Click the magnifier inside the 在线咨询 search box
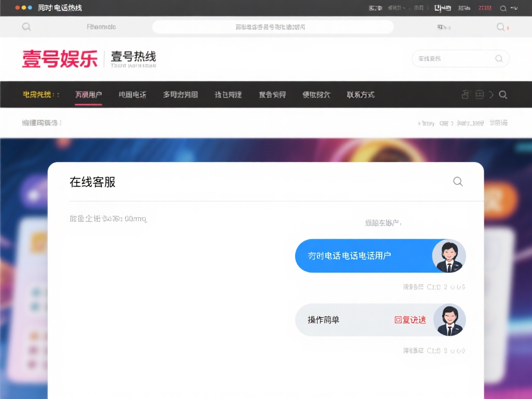 click(x=498, y=59)
